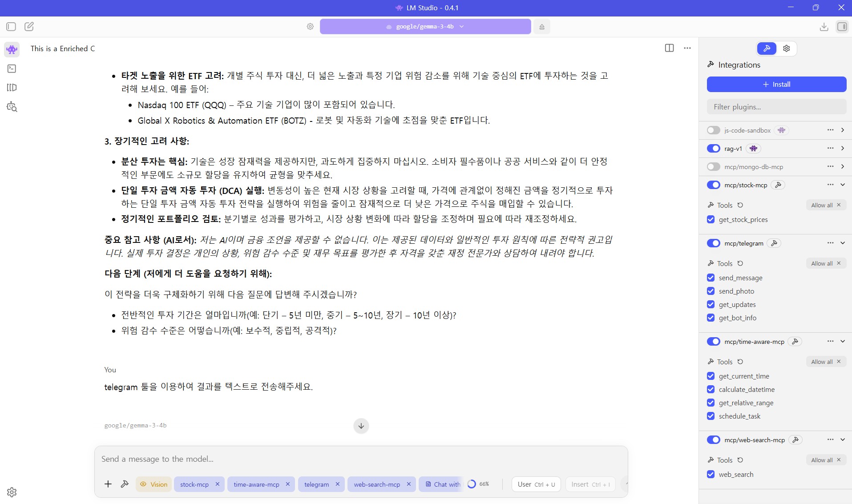Disable the rag-v1 plugin toggle
This screenshot has width=852, height=504.
[713, 148]
